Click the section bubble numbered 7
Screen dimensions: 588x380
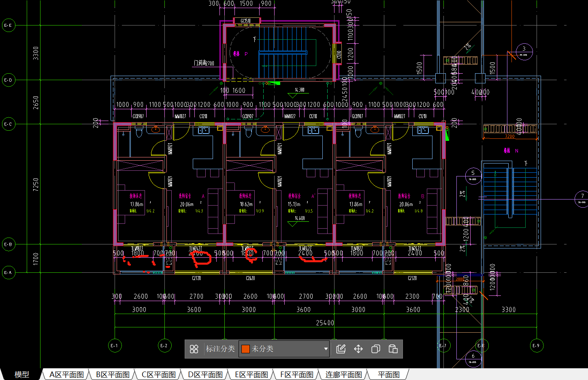(x=582, y=199)
